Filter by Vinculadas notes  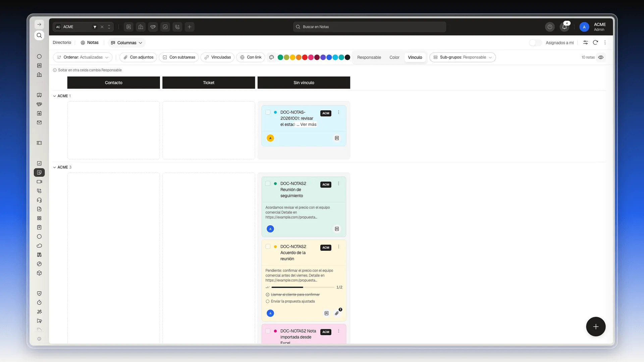(218, 57)
